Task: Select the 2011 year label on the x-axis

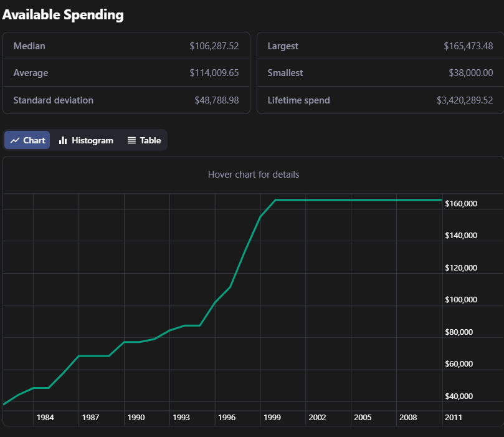Action: [453, 417]
